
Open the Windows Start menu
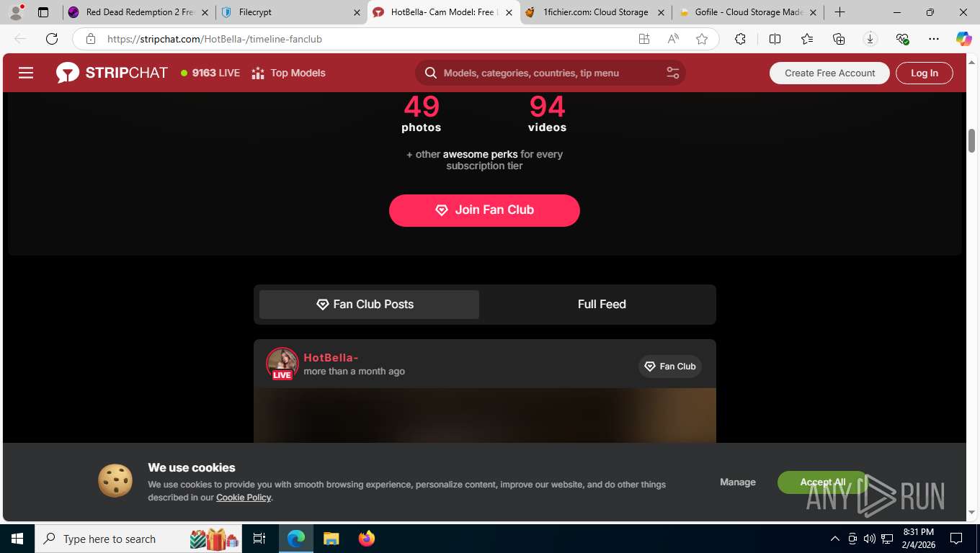tap(17, 539)
